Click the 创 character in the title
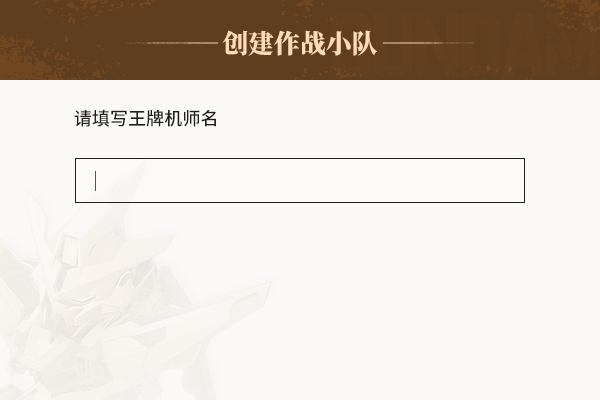Viewport: 600px width, 400px height. tap(235, 43)
